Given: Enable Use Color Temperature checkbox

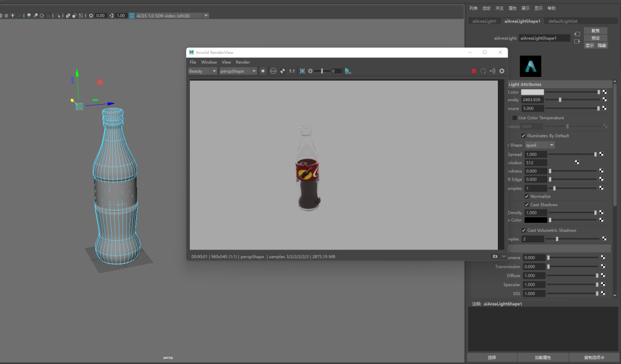Looking at the screenshot, I should pyautogui.click(x=514, y=117).
